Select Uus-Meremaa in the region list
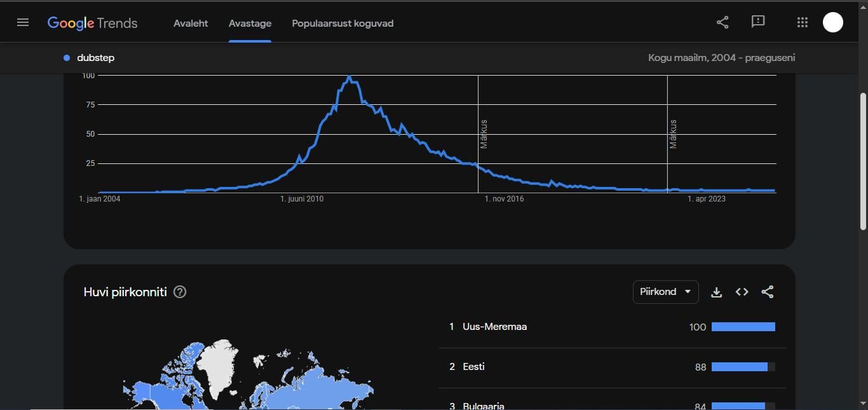The height and width of the screenshot is (410, 868). [x=495, y=327]
